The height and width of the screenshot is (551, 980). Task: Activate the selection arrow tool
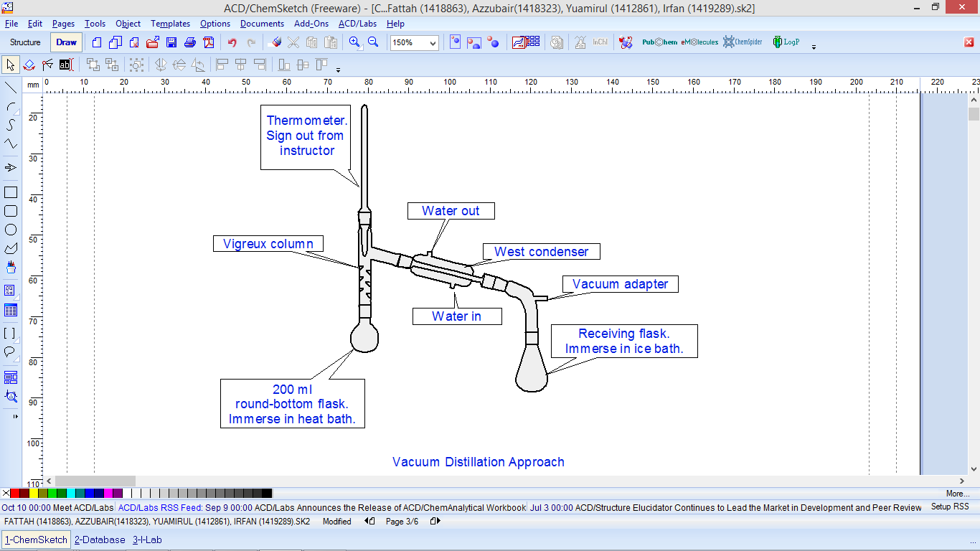[10, 65]
